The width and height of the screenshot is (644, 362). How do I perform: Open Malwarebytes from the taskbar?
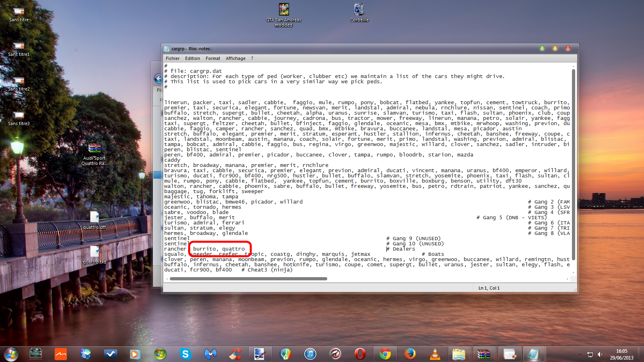(x=210, y=354)
